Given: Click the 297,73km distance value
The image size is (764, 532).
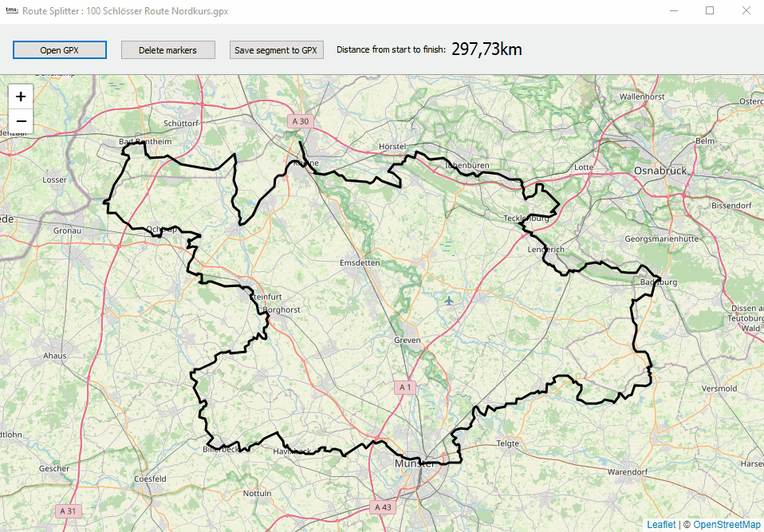Looking at the screenshot, I should [x=486, y=49].
